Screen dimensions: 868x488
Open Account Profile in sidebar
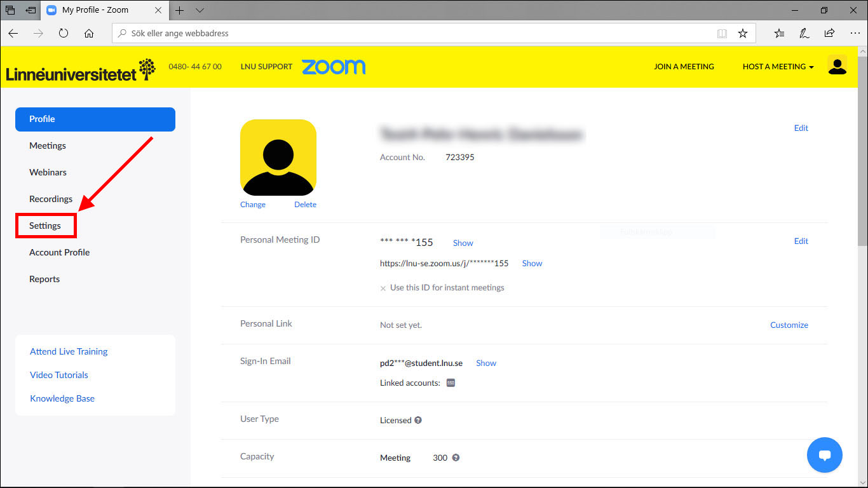pos(59,252)
